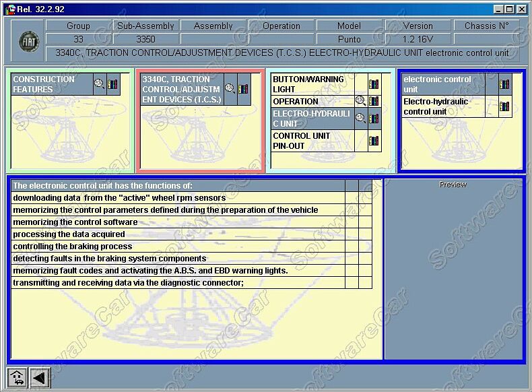Click the Model header showing Punto
Screen dimensions: 532x392
(x=349, y=39)
